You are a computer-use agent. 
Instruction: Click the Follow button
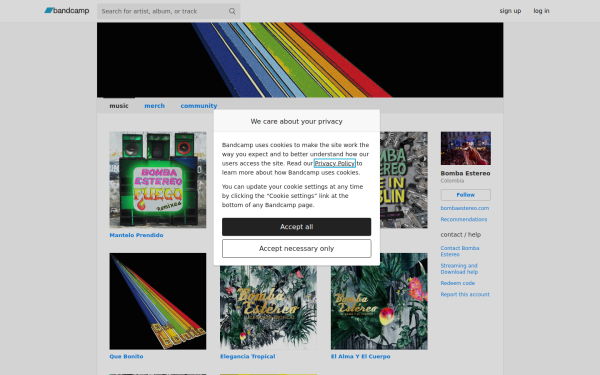[466, 195]
